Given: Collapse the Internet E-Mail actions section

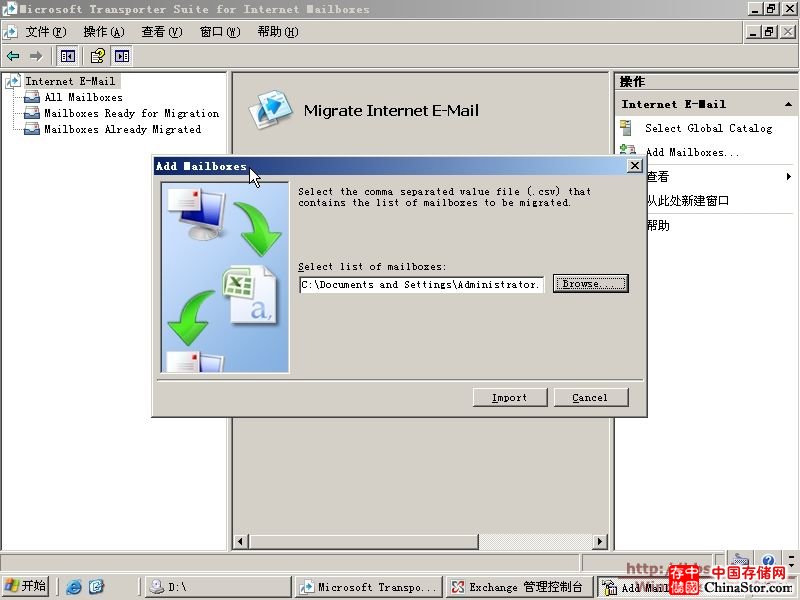Looking at the screenshot, I should click(x=788, y=104).
